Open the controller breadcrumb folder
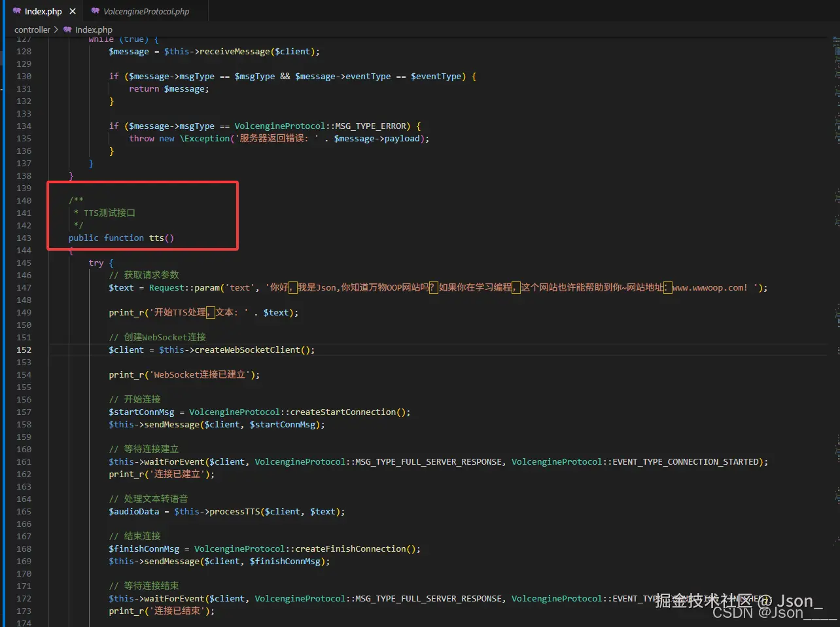This screenshot has height=627, width=840. (x=32, y=29)
